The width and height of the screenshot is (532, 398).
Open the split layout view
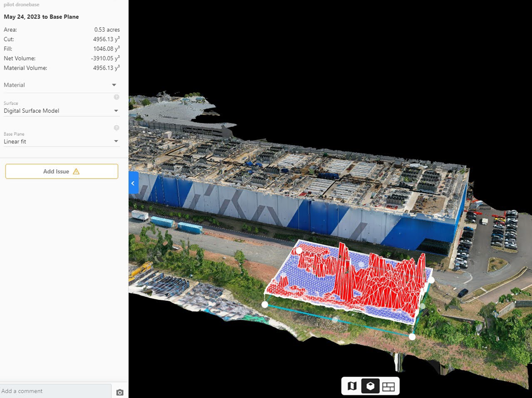pos(389,386)
